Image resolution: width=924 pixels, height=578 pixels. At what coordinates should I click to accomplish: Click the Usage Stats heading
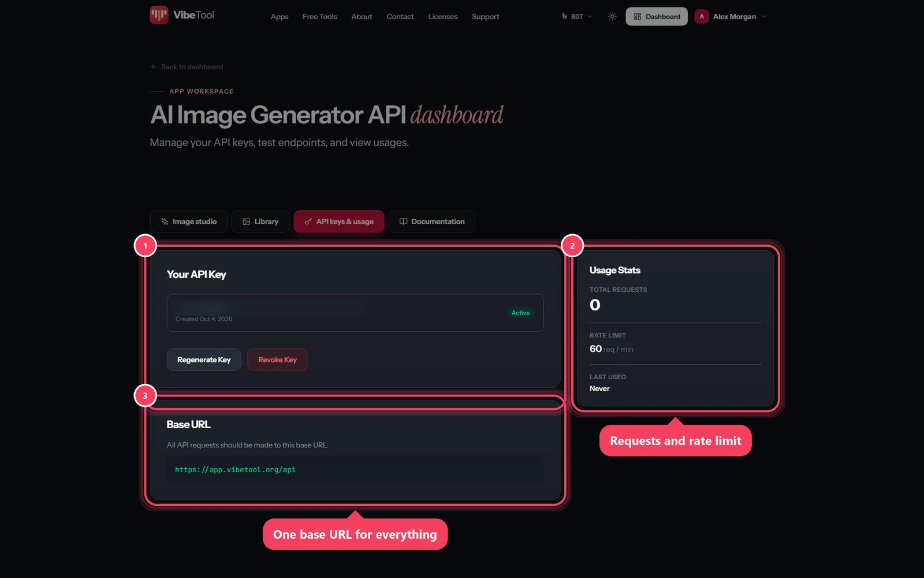[x=614, y=270]
